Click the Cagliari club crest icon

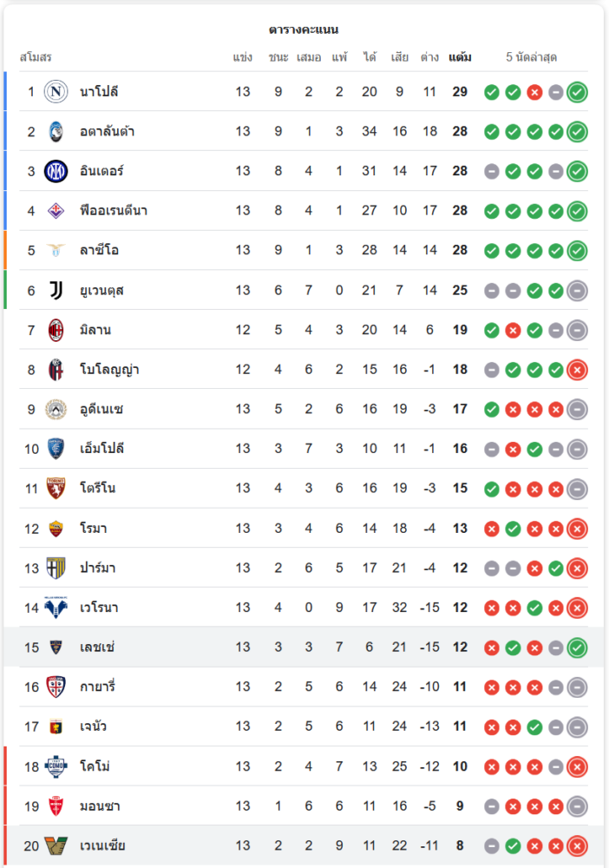(x=56, y=687)
